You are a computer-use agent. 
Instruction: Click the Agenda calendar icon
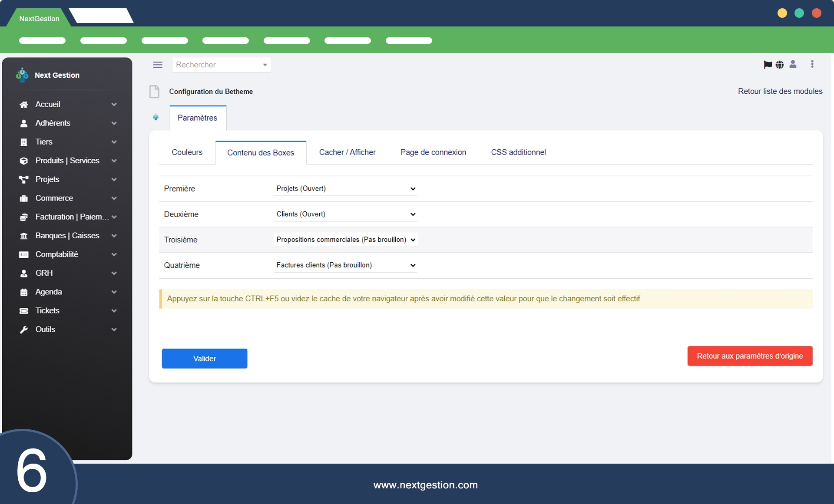pos(24,292)
